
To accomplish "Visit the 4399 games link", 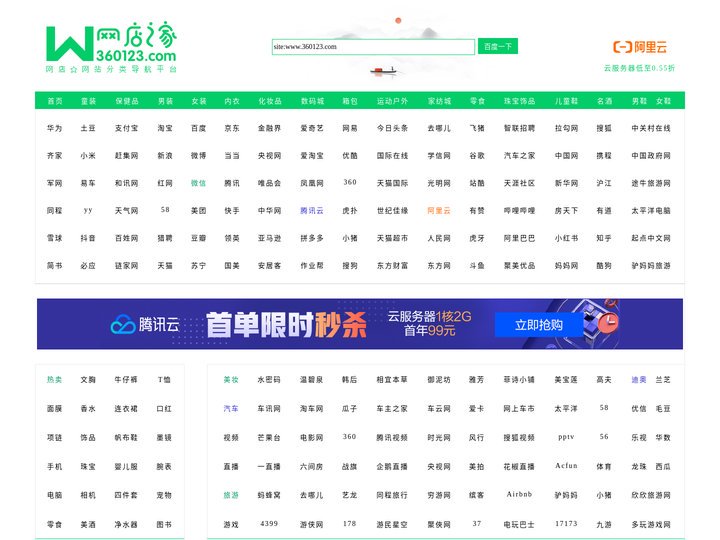I will pyautogui.click(x=269, y=523).
